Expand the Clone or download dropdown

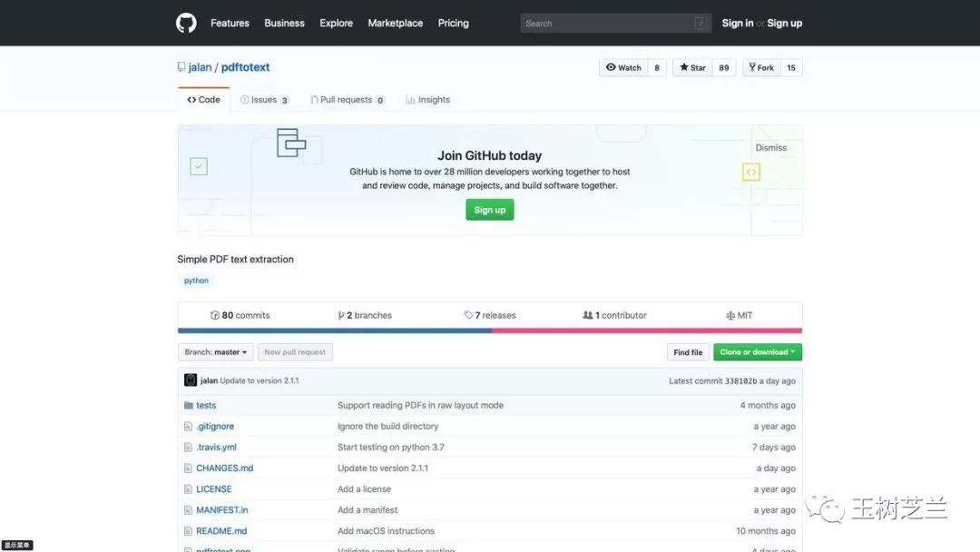coord(758,352)
